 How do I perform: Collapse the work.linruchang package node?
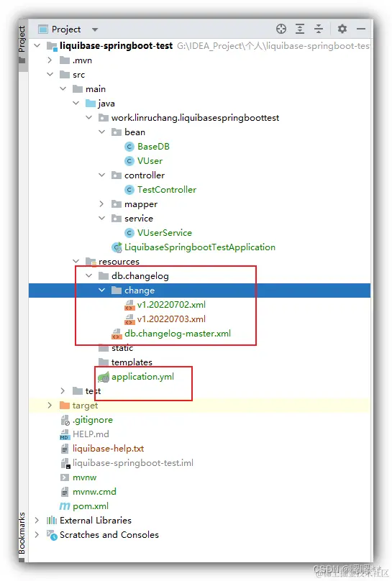pos(89,117)
